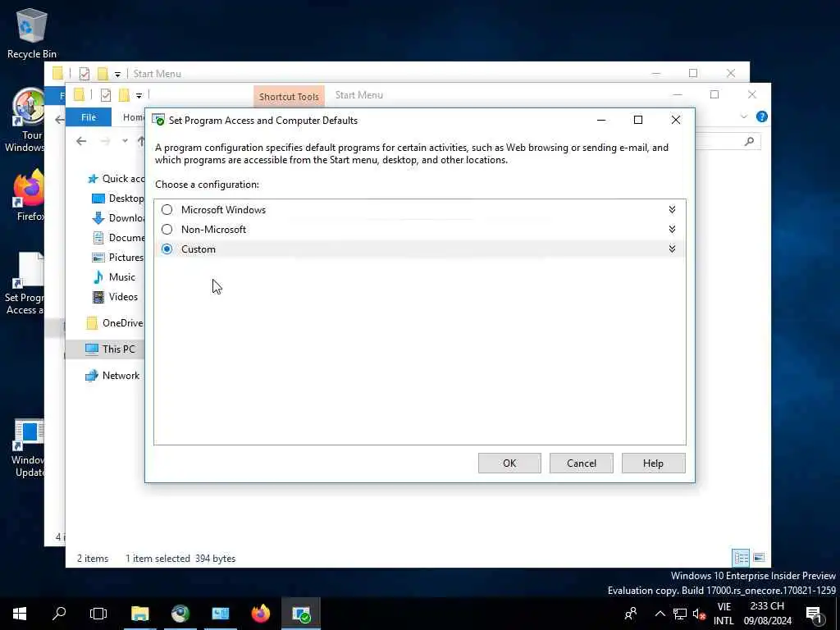Open the globe app on the taskbar
840x630 pixels.
click(180, 614)
